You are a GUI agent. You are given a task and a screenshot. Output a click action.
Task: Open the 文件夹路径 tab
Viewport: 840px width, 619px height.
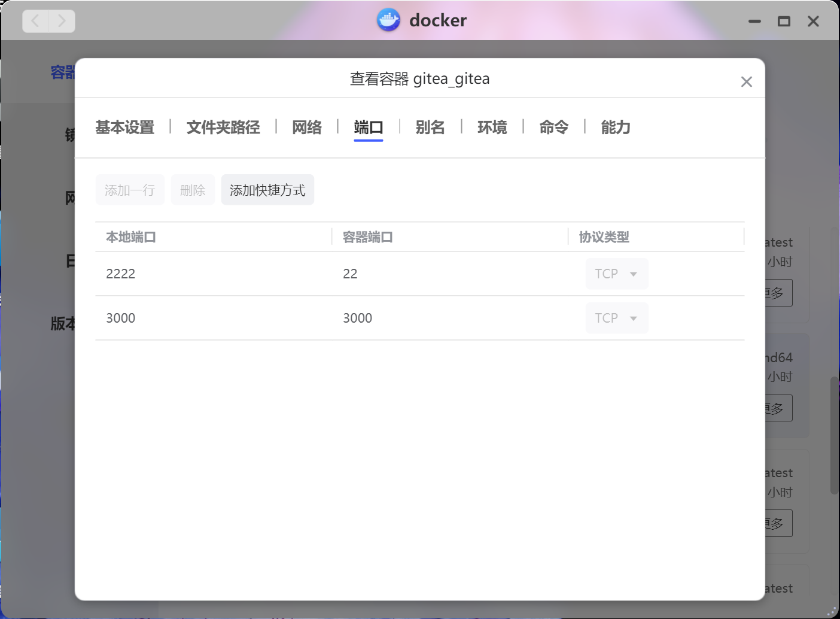click(223, 128)
